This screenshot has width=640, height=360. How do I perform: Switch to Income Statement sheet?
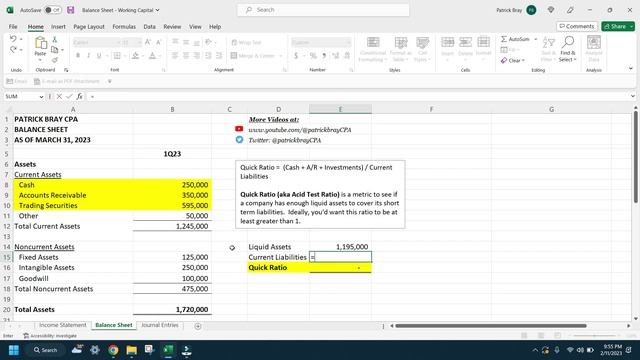click(x=63, y=325)
